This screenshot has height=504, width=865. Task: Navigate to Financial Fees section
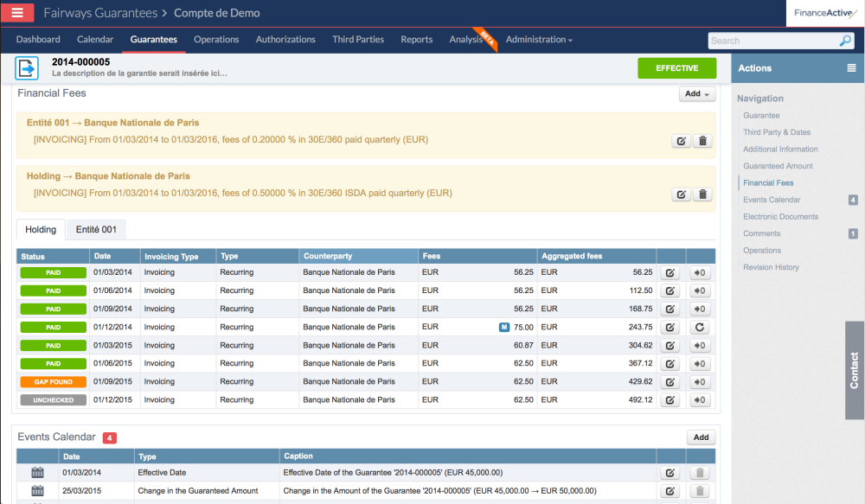pyautogui.click(x=768, y=183)
